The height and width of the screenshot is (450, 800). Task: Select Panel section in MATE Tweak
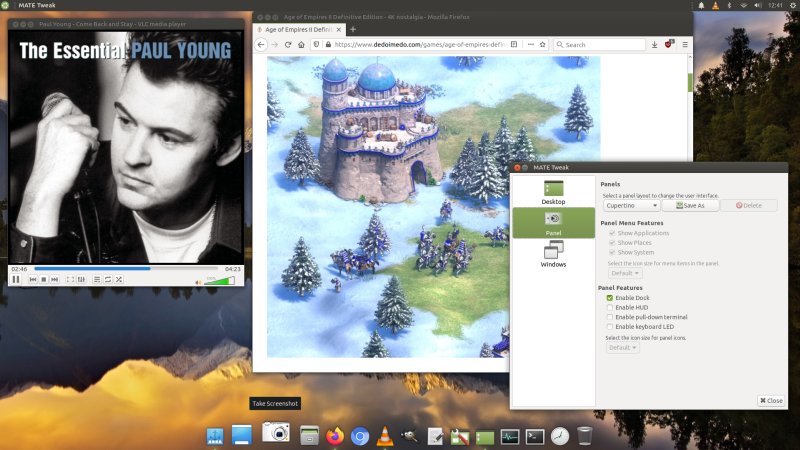pos(554,223)
